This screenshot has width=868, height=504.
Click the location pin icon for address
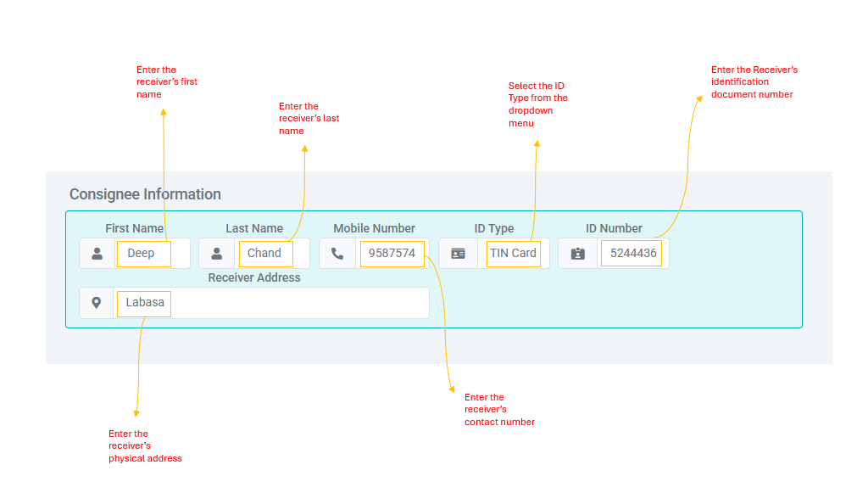pyautogui.click(x=97, y=303)
